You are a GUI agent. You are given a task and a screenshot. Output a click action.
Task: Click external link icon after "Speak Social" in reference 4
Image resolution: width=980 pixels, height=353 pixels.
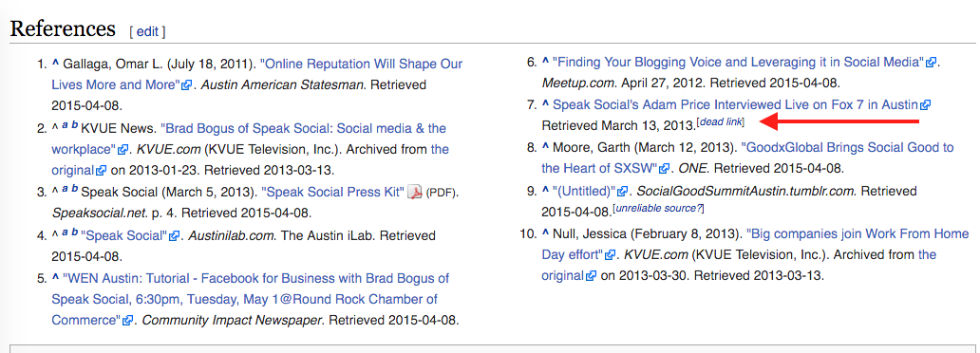click(x=175, y=236)
